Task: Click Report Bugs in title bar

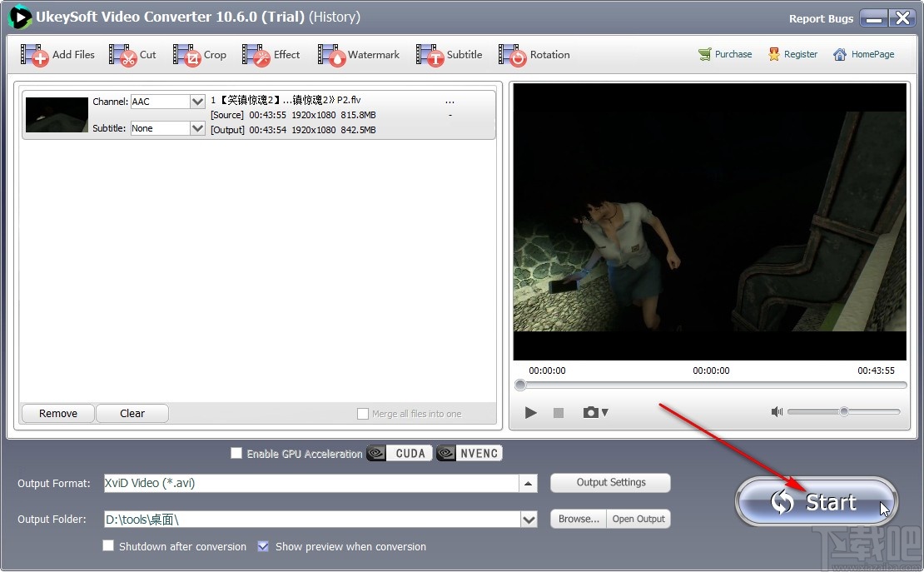Action: [x=821, y=19]
